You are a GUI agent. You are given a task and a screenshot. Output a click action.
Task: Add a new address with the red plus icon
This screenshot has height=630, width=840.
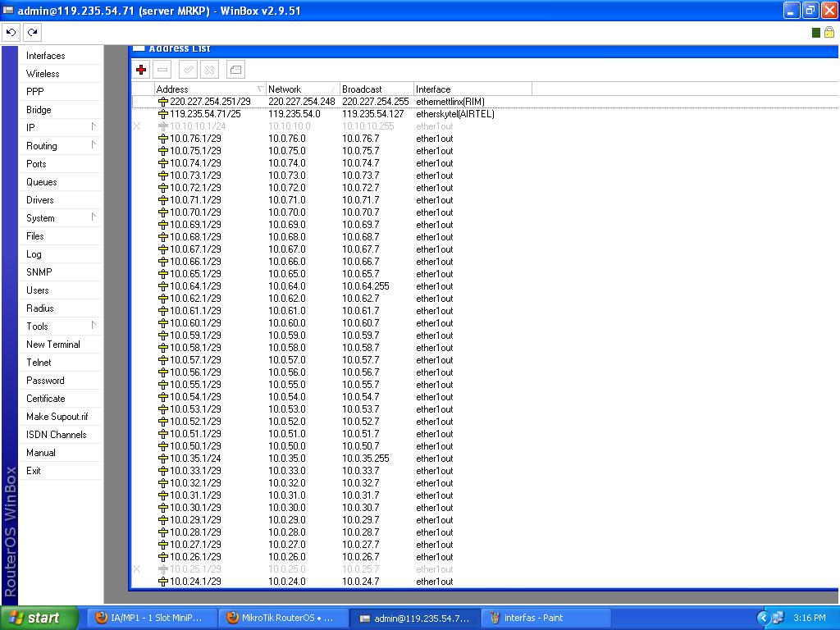140,70
